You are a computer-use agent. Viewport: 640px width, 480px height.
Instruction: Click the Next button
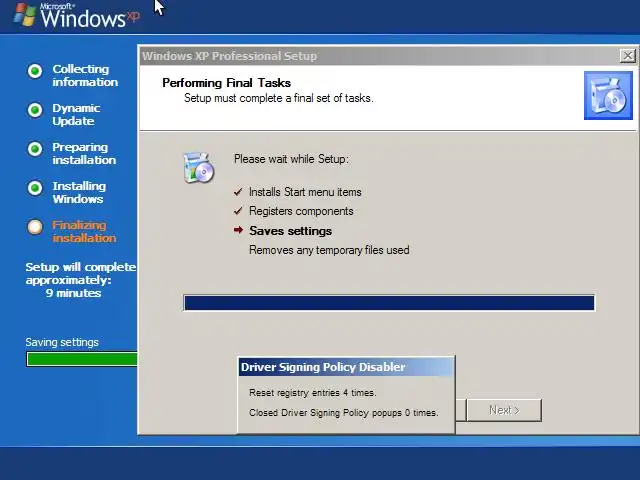pos(504,410)
